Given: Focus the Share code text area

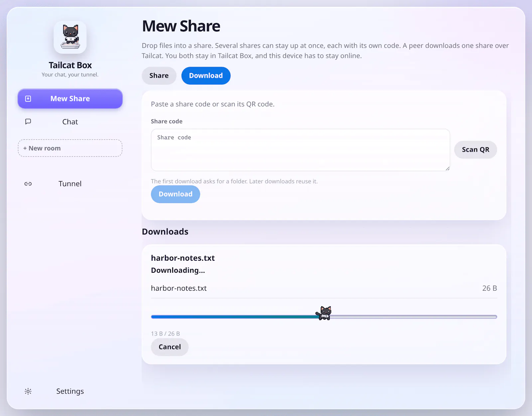Looking at the screenshot, I should pos(301,150).
